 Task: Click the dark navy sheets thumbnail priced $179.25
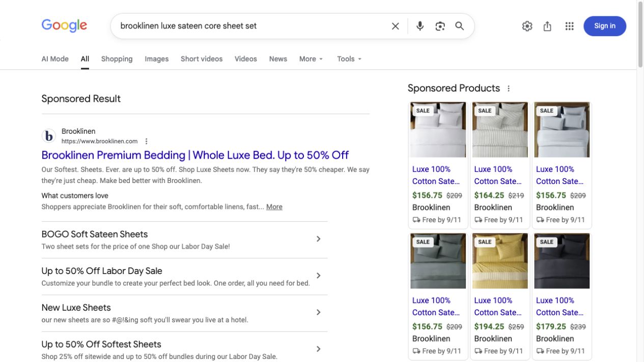562,261
